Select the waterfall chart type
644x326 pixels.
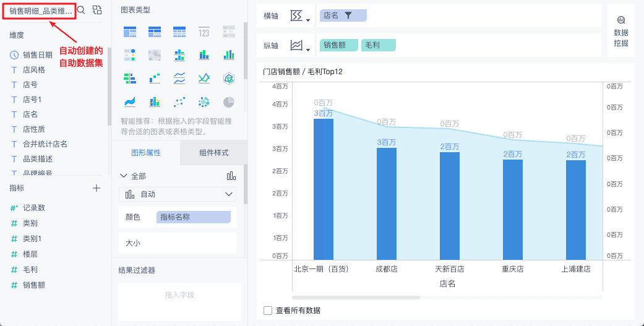click(155, 78)
